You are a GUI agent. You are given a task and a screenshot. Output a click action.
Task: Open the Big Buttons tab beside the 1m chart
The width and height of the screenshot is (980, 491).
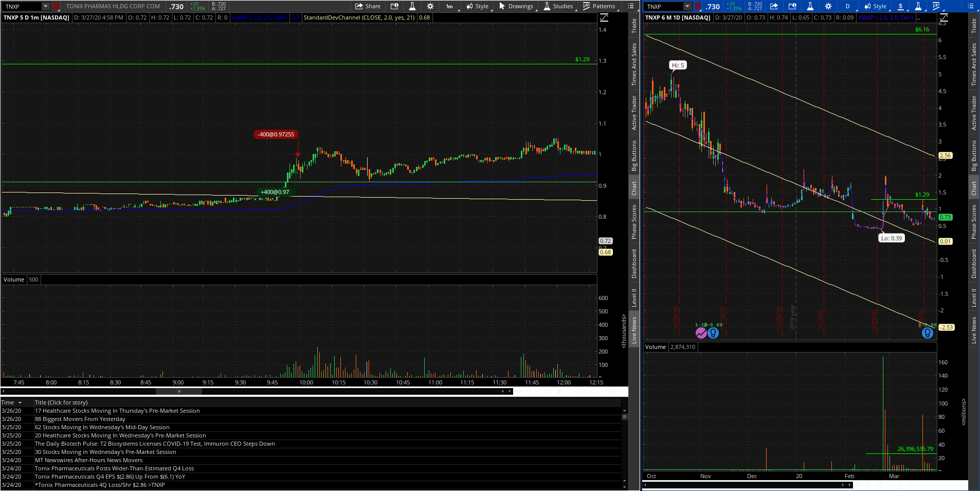pyautogui.click(x=634, y=155)
